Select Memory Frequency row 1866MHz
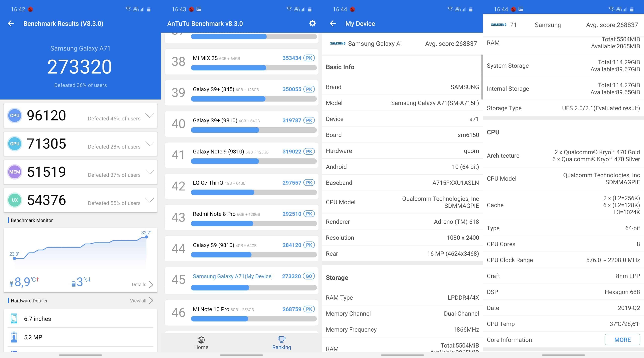The height and width of the screenshot is (358, 644). [402, 329]
